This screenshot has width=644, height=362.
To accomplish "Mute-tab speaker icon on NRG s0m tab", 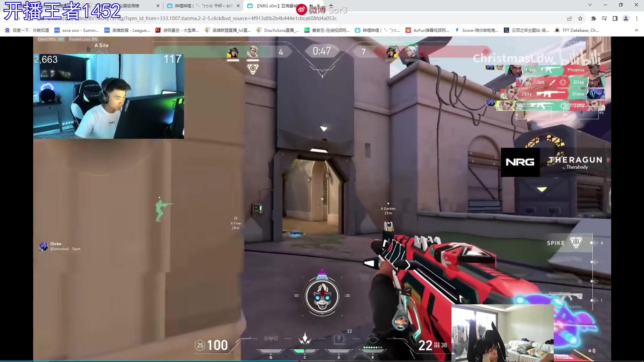I will point(311,6).
